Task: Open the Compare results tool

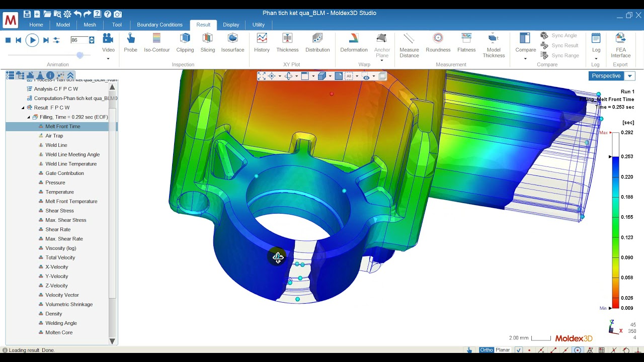Action: click(525, 43)
